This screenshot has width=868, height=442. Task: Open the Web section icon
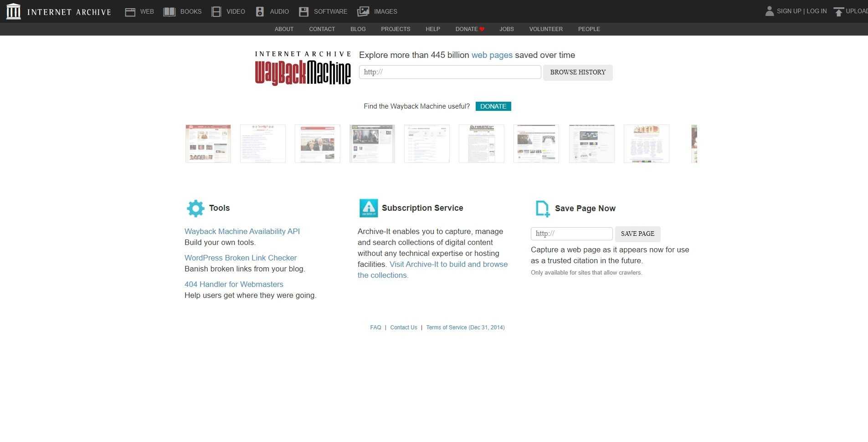[x=130, y=12]
